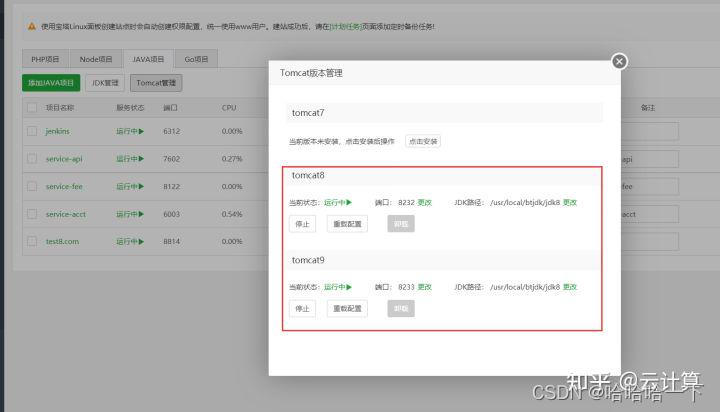Switch to the PHP项目 tab
Image resolution: width=720 pixels, height=412 pixels.
click(45, 59)
